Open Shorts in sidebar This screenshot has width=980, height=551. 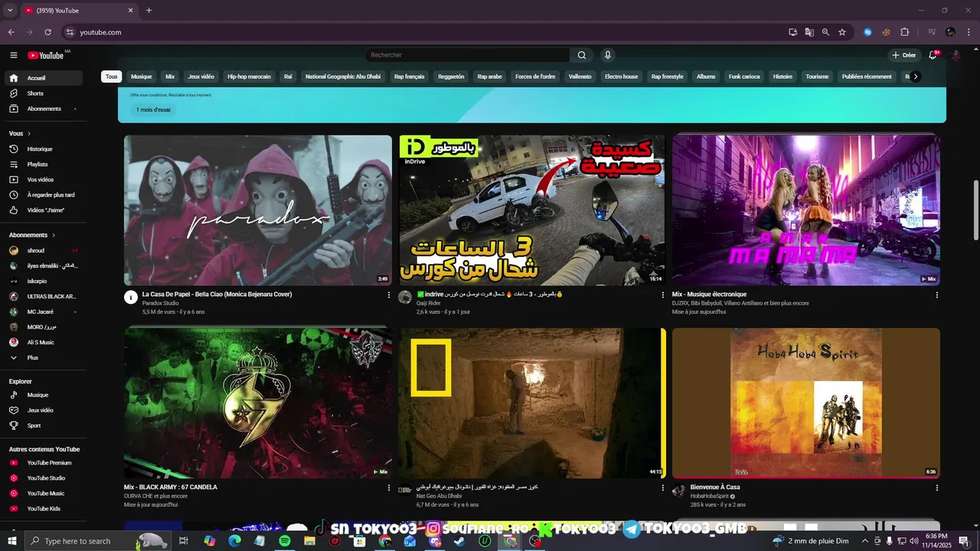[44, 93]
